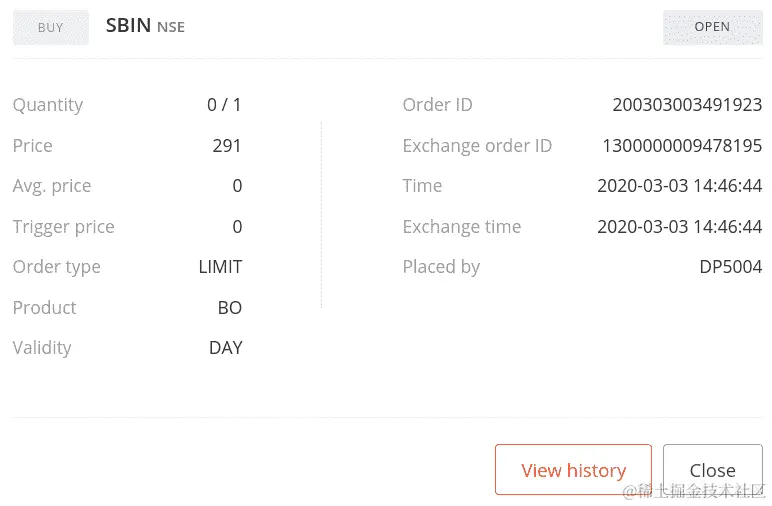Click the OPEN status badge

point(712,27)
